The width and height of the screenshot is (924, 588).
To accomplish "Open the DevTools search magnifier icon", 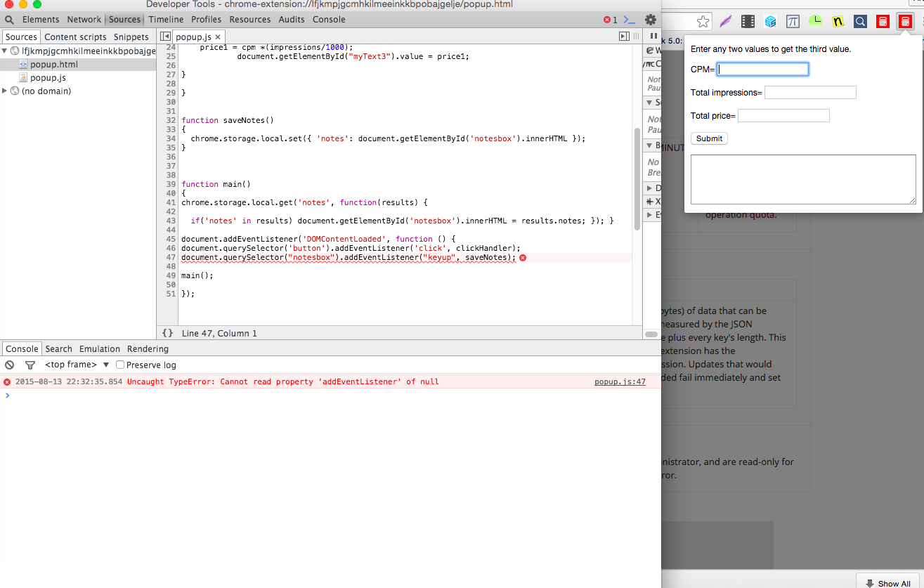I will coord(9,20).
